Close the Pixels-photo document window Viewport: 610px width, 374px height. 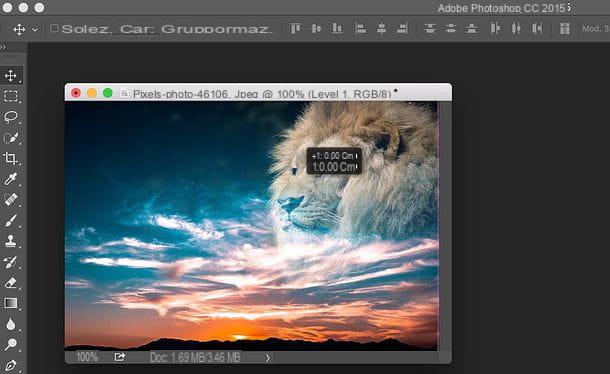point(76,93)
